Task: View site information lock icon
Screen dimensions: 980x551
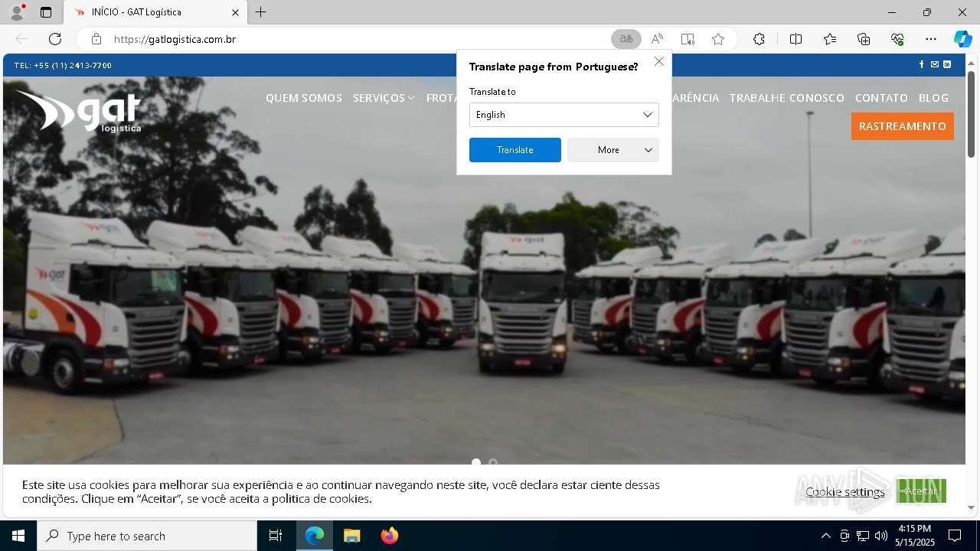Action: 96,39
